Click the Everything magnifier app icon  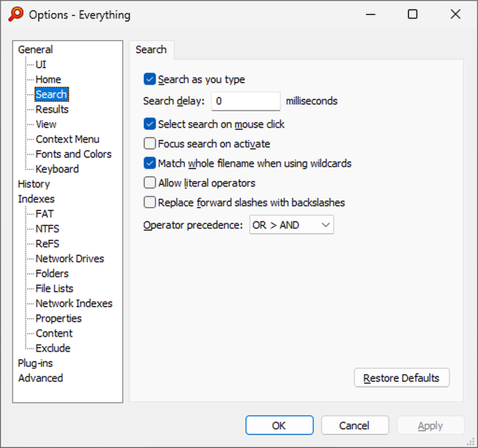pyautogui.click(x=16, y=14)
